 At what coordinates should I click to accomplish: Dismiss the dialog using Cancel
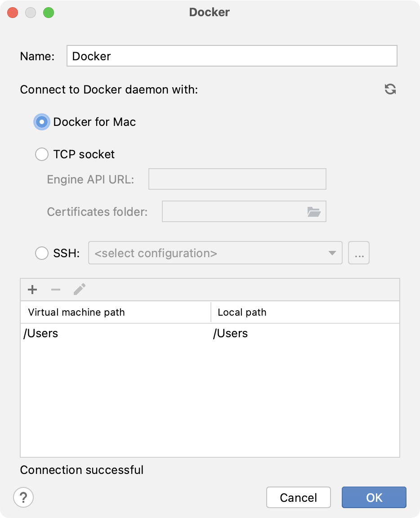pyautogui.click(x=298, y=497)
